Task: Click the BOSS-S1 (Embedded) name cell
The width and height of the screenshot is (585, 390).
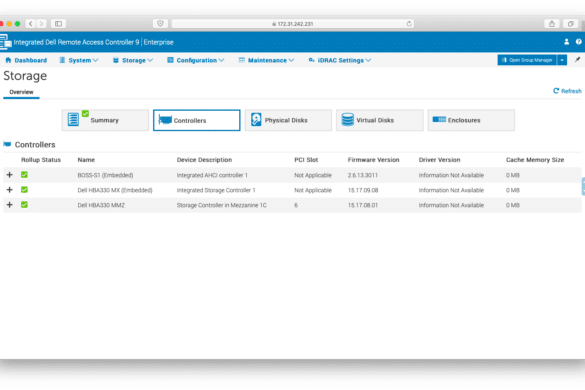Action: click(105, 175)
